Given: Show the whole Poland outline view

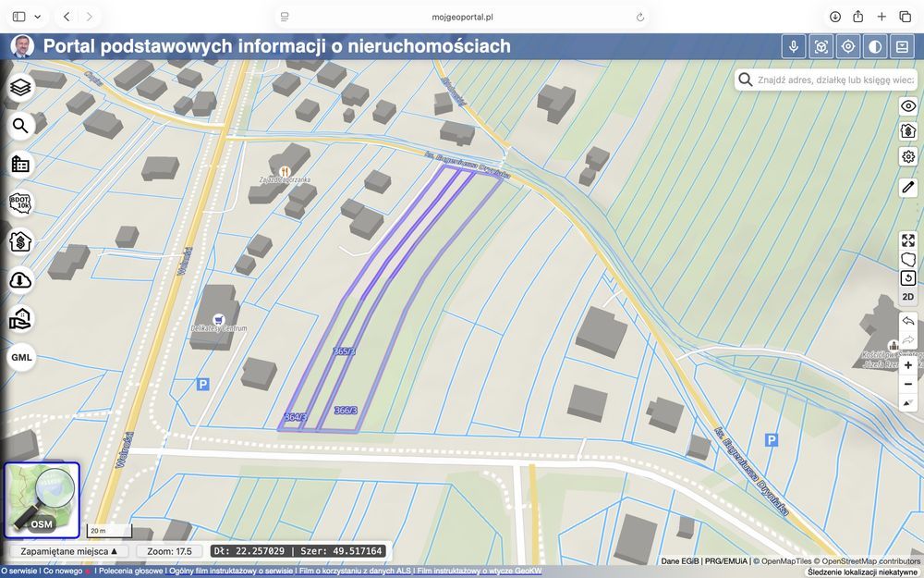Looking at the screenshot, I should [x=908, y=259].
